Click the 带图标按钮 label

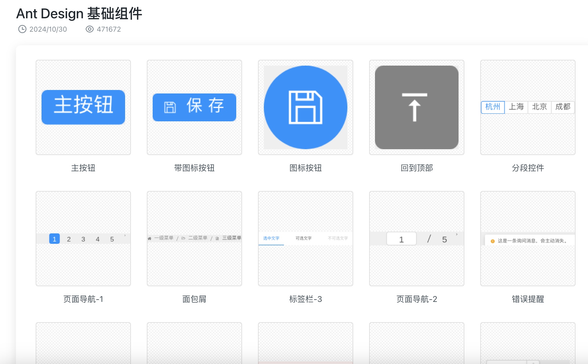[194, 168]
